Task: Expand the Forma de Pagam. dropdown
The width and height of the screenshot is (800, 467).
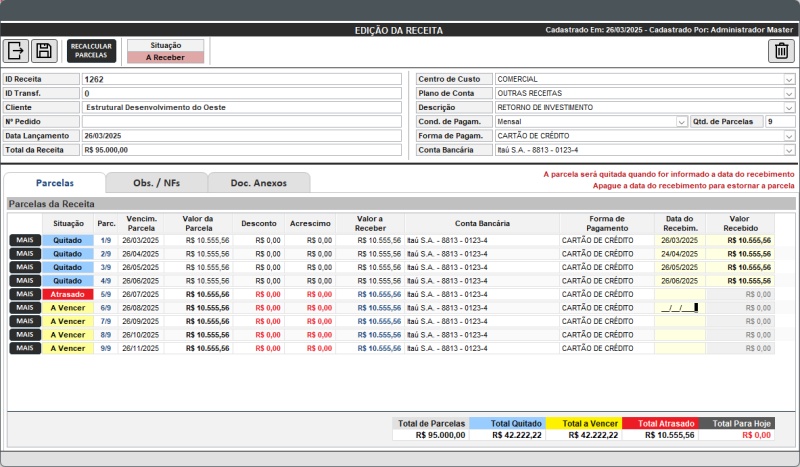Action: 789,136
